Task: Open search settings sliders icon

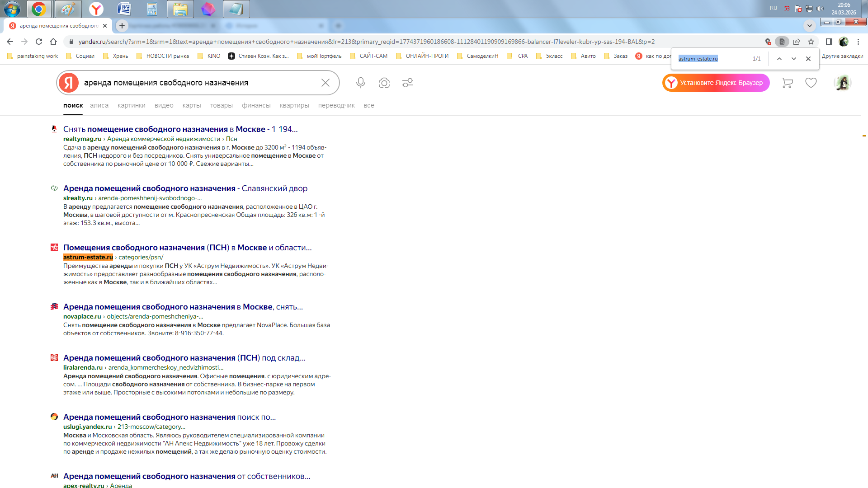Action: (x=407, y=83)
